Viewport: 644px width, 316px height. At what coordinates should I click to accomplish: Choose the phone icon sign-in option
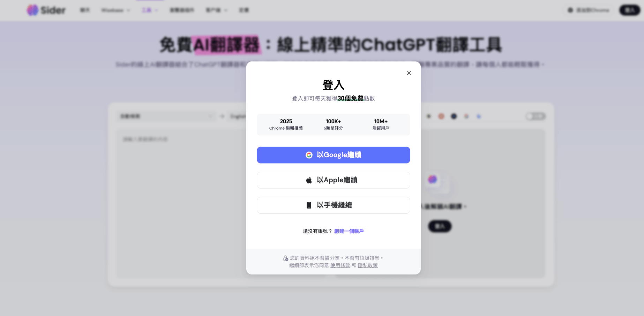pyautogui.click(x=333, y=205)
